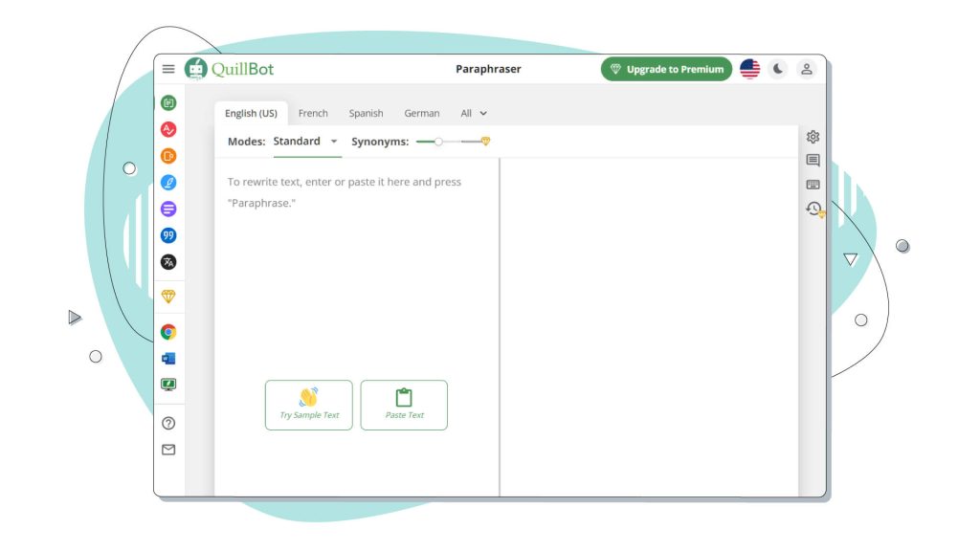
Task: Click the Premium diamond sidebar icon
Action: 168,297
